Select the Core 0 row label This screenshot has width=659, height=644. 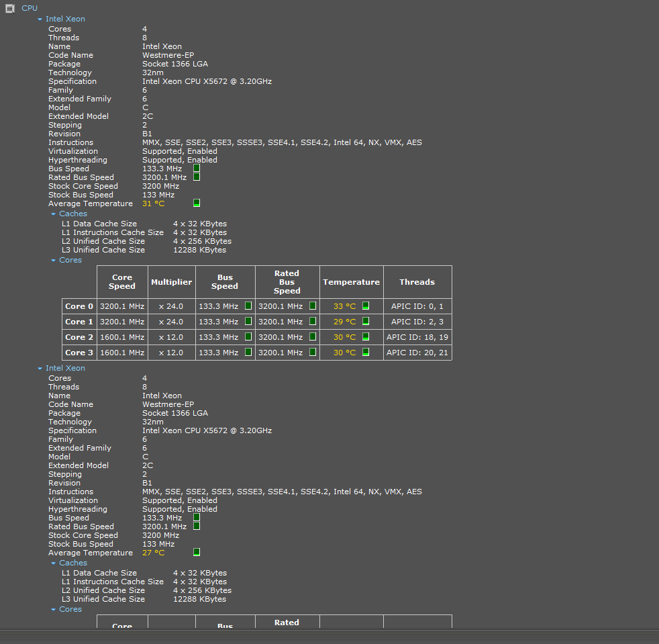(79, 306)
